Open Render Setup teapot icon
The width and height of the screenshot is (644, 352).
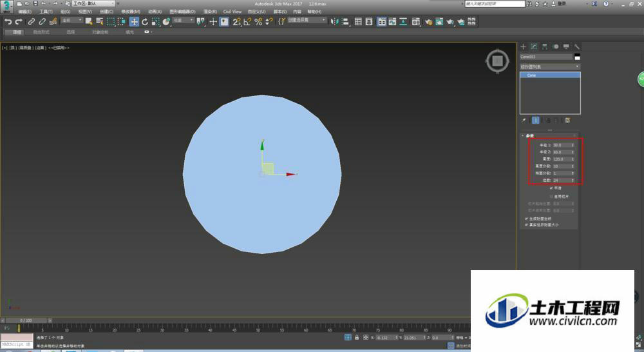(x=429, y=22)
